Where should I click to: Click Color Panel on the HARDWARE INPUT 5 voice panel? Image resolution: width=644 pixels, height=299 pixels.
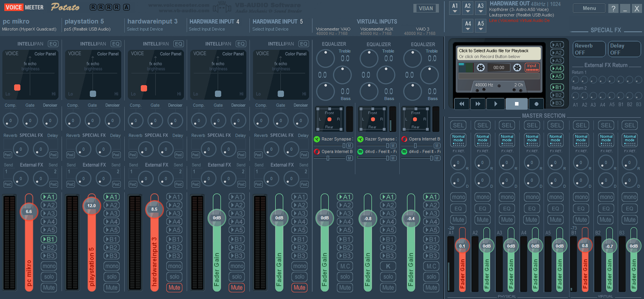pyautogui.click(x=296, y=54)
